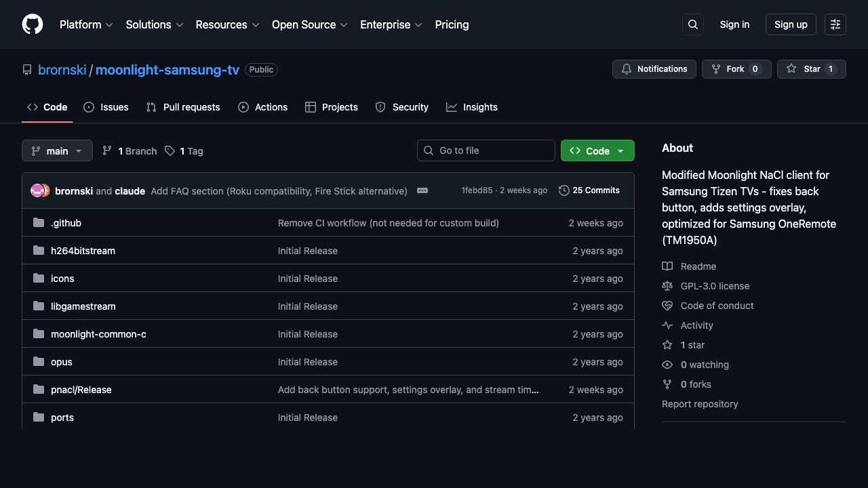Switch to the Insights tab
The height and width of the screenshot is (488, 868).
click(x=472, y=107)
